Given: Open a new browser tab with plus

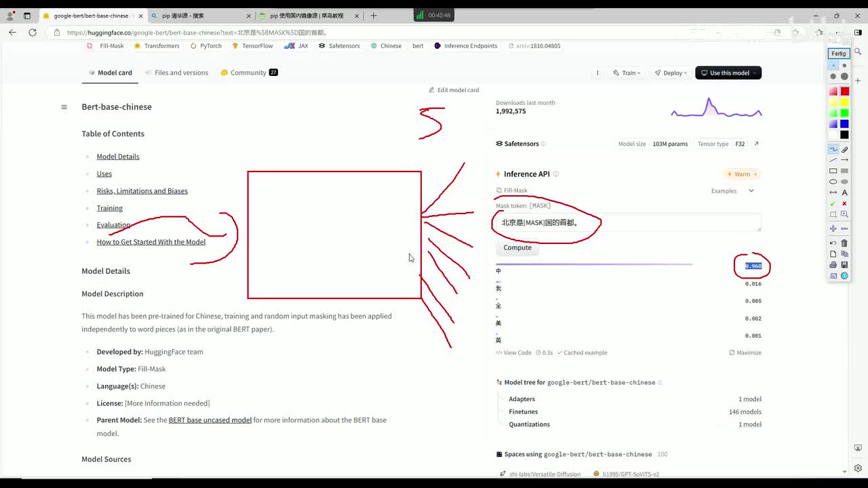Looking at the screenshot, I should point(374,16).
